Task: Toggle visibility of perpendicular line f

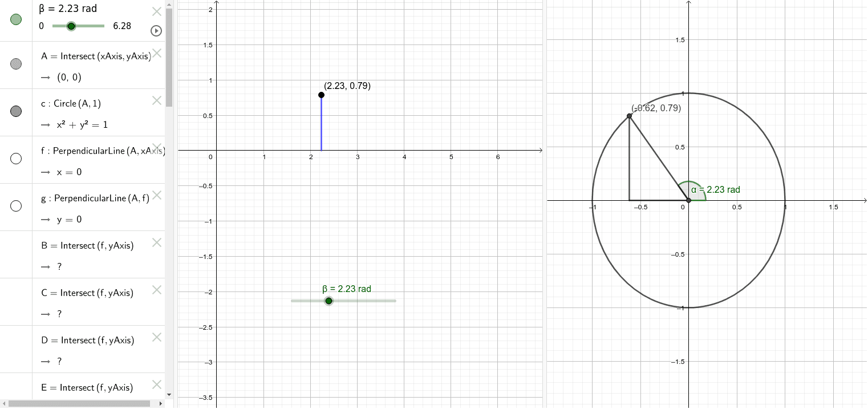Action: [x=14, y=159]
